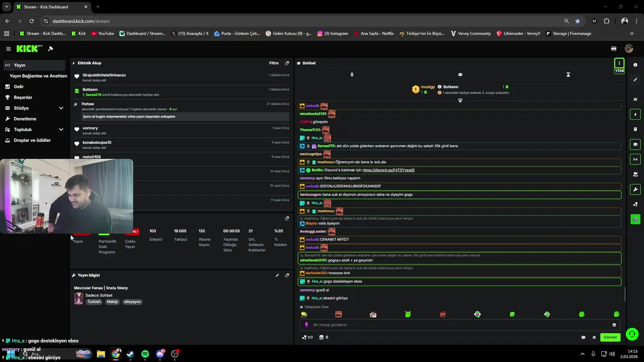Open Steam from the taskbar

tap(130, 354)
